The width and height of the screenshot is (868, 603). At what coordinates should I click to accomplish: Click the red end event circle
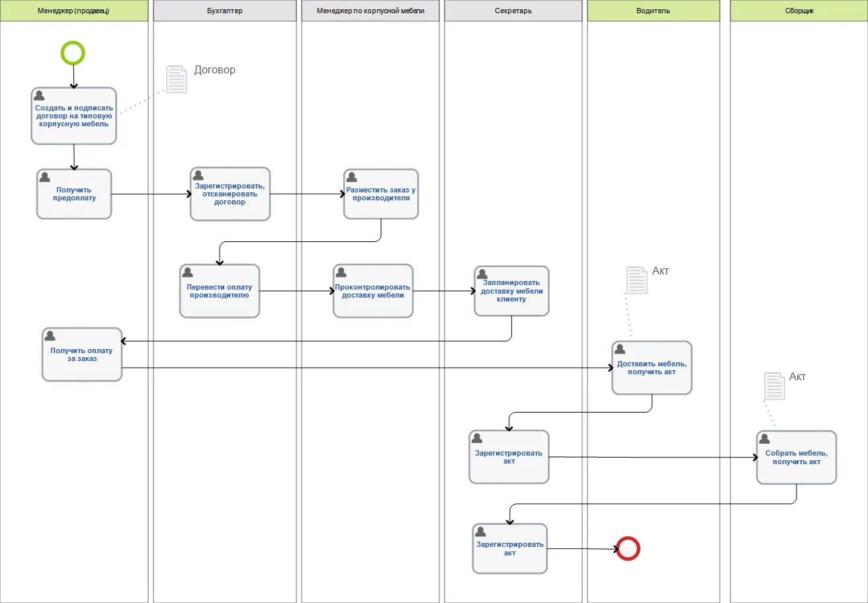click(628, 548)
